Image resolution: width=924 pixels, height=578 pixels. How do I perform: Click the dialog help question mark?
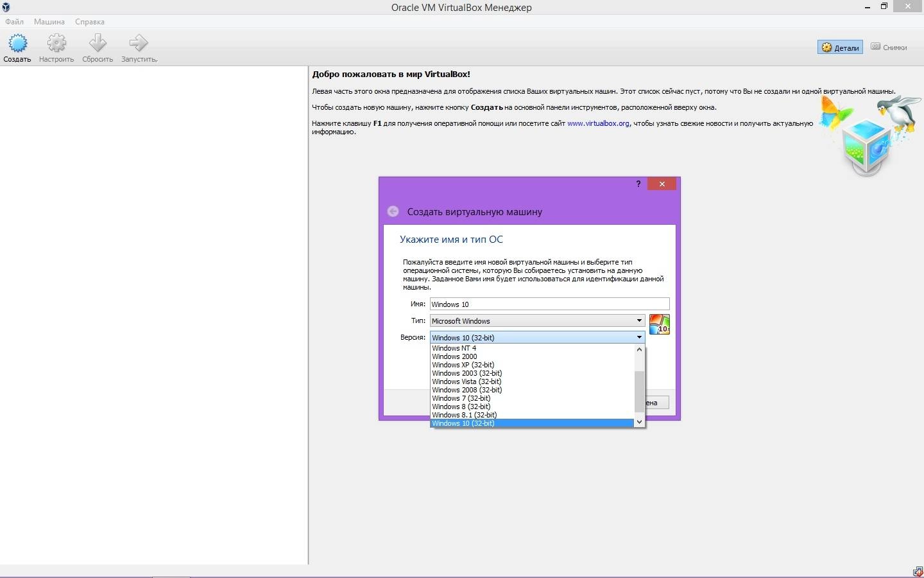coord(638,184)
